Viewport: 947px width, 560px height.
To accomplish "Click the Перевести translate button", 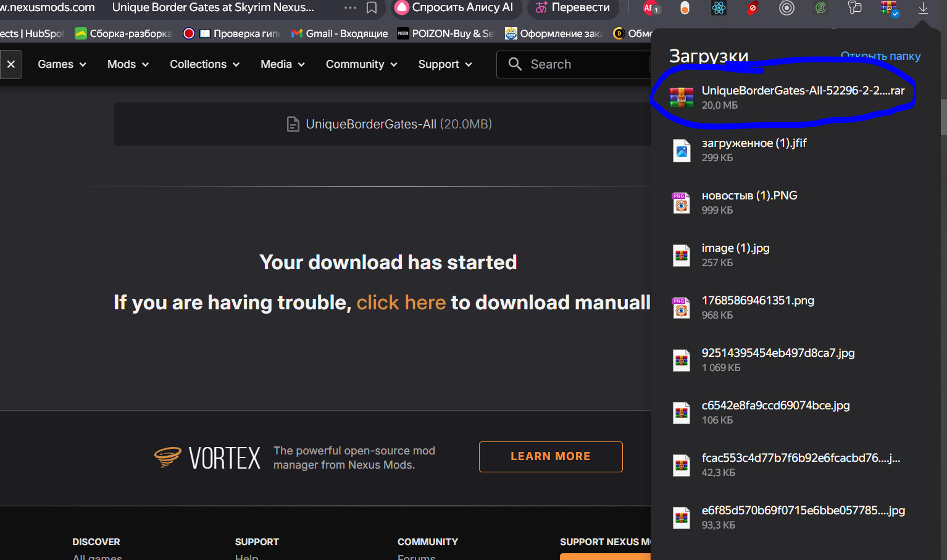I will pyautogui.click(x=573, y=8).
